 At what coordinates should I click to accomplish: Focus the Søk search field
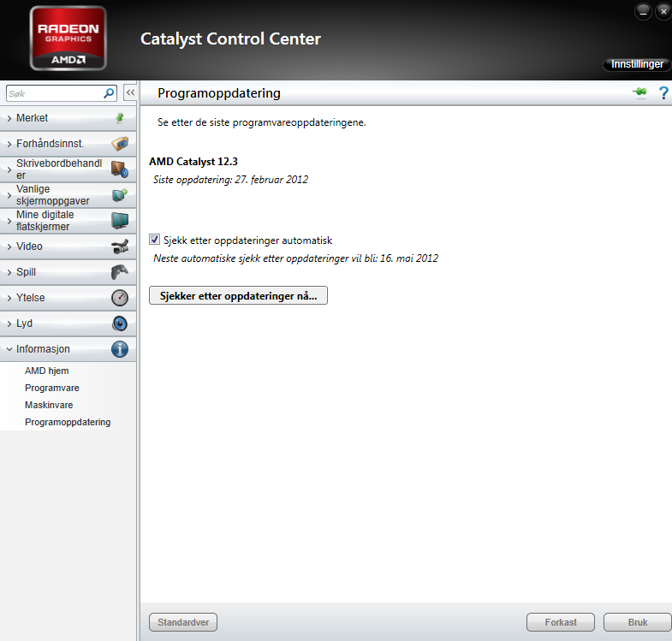62,93
